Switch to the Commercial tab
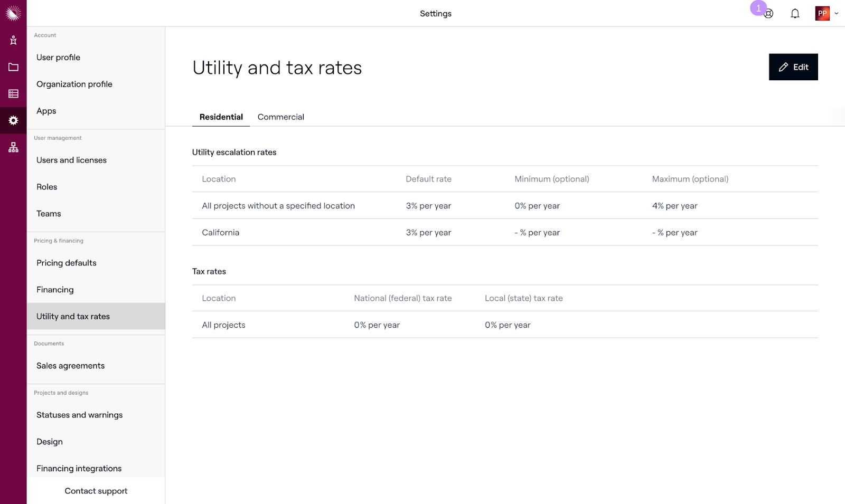Image resolution: width=845 pixels, height=504 pixels. (280, 117)
